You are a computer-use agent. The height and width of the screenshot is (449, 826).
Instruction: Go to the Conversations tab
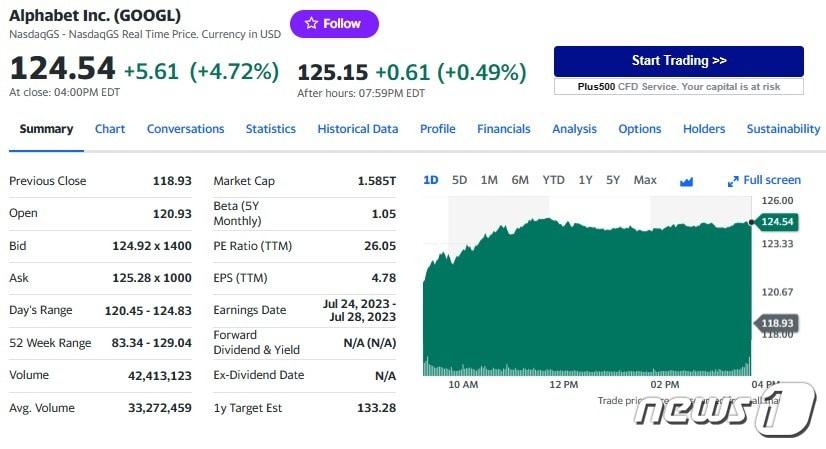[185, 129]
